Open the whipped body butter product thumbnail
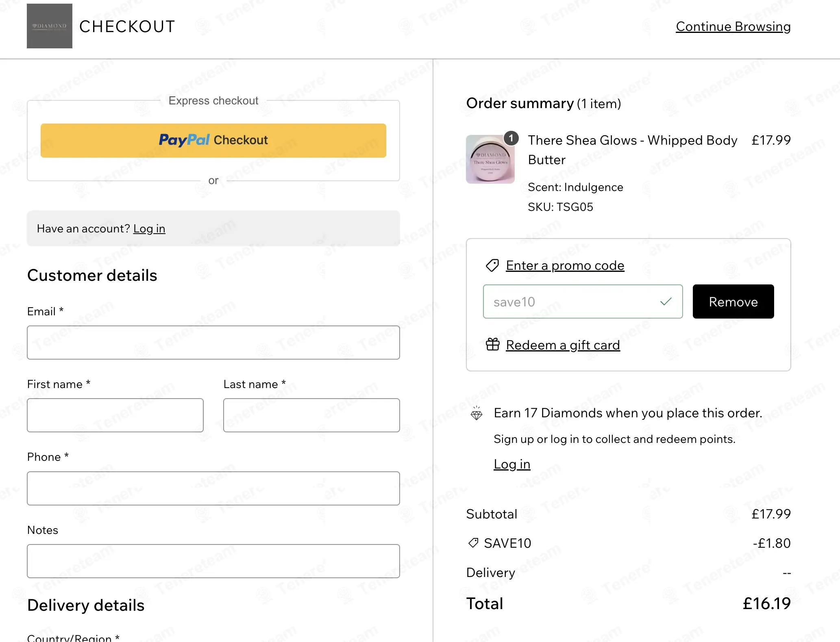Image resolution: width=840 pixels, height=642 pixels. click(x=490, y=159)
